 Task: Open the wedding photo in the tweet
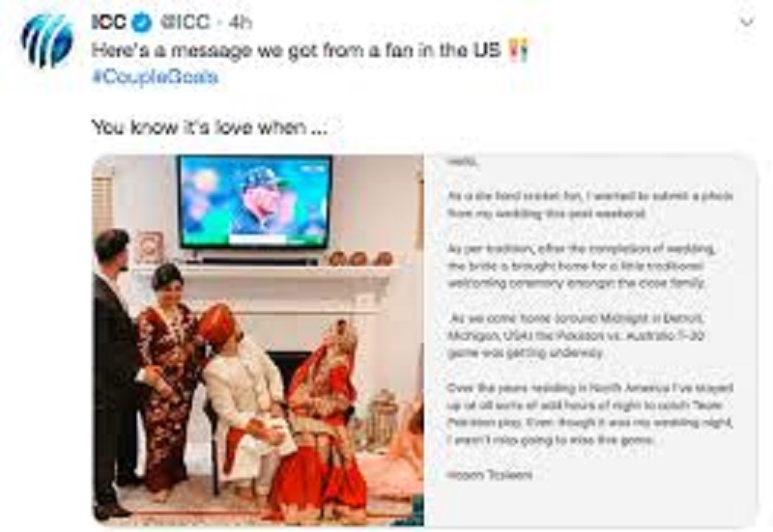pos(258,340)
